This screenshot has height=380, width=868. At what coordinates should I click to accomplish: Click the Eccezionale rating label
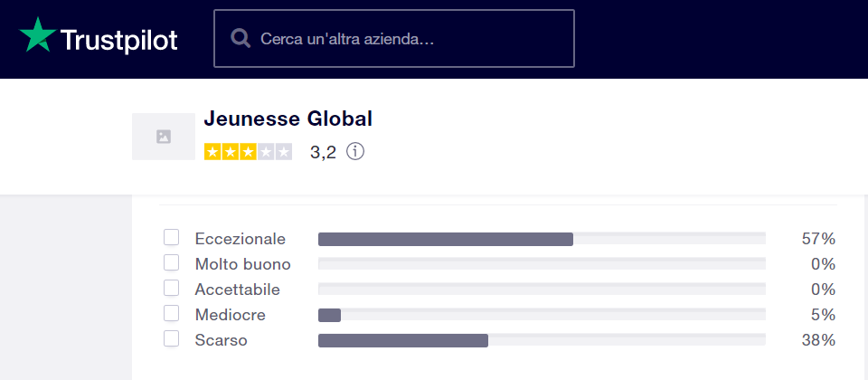[241, 239]
